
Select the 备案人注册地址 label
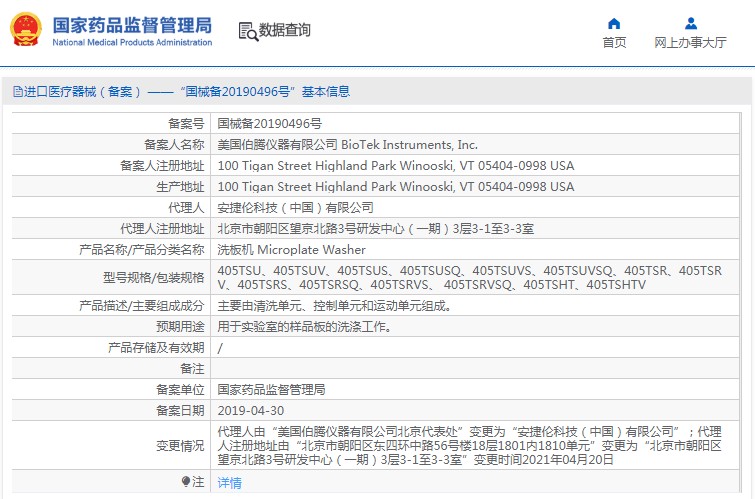click(162, 166)
